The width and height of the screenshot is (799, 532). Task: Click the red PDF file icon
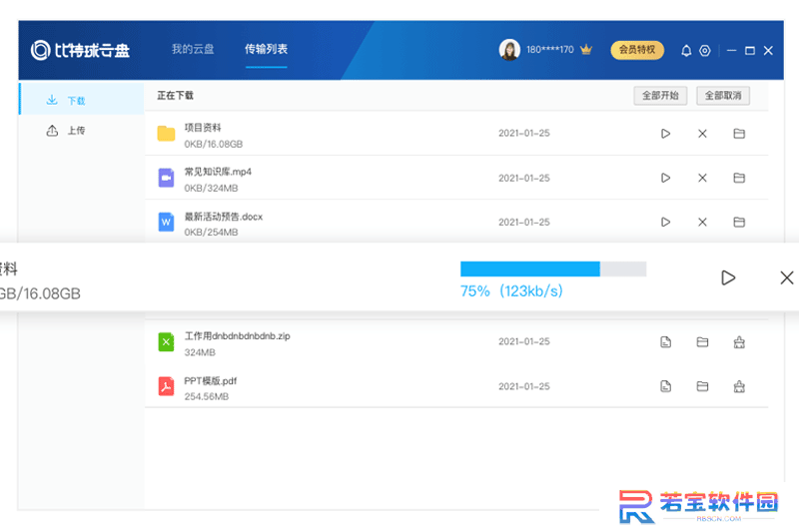point(166,386)
